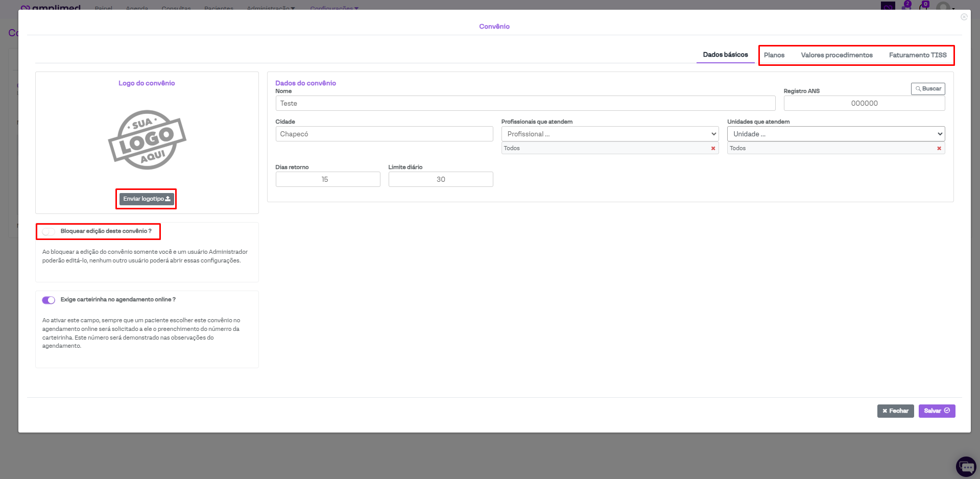The height and width of the screenshot is (479, 980).
Task: Remove 'Todos' tag from Unidades que atendem
Action: (x=939, y=149)
